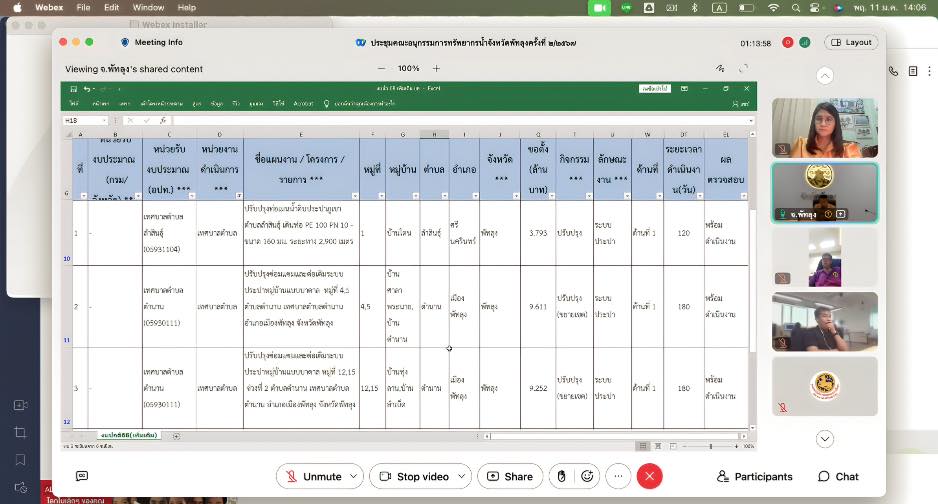Open the Participants panel

754,476
